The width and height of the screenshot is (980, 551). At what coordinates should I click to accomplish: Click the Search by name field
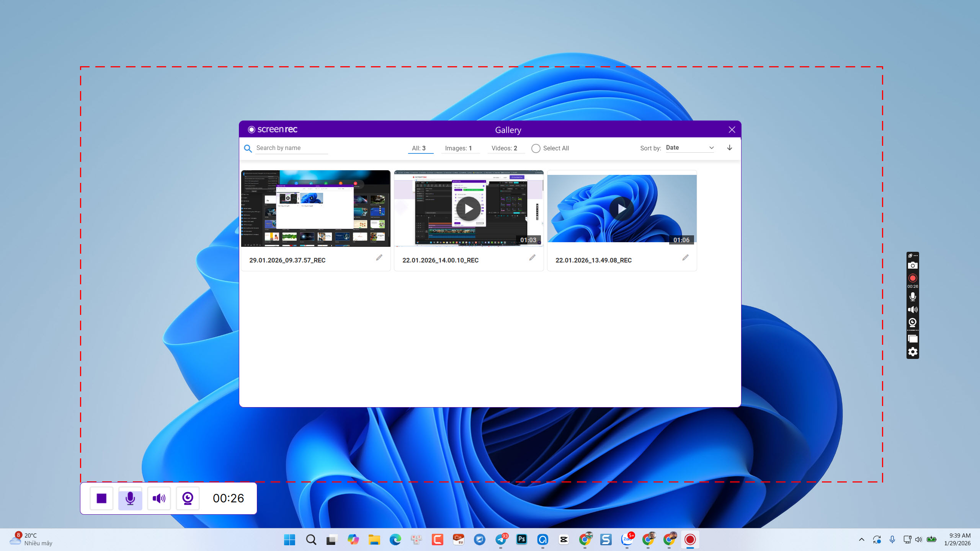point(291,148)
